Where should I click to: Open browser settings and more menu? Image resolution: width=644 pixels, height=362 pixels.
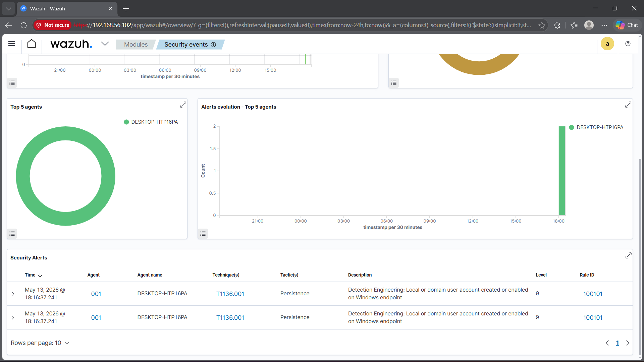coord(604,25)
